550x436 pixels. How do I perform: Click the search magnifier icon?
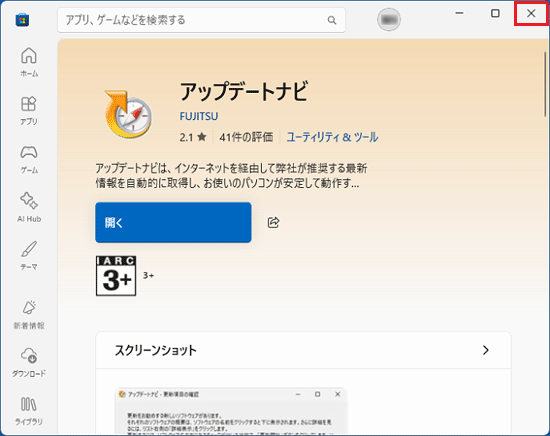coord(332,20)
